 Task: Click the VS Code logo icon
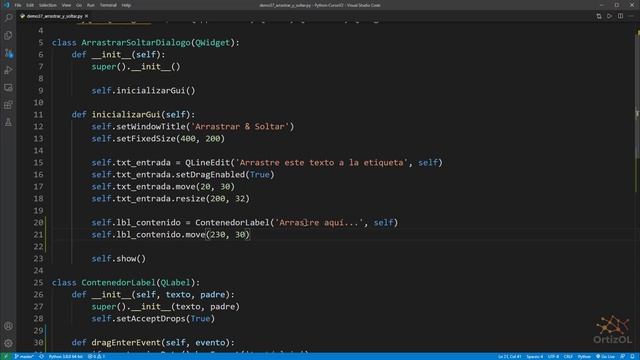[6, 5]
